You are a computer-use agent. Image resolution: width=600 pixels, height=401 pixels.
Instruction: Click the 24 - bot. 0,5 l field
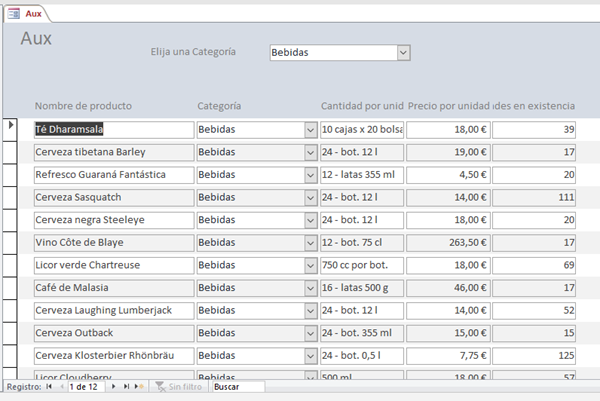pos(362,355)
